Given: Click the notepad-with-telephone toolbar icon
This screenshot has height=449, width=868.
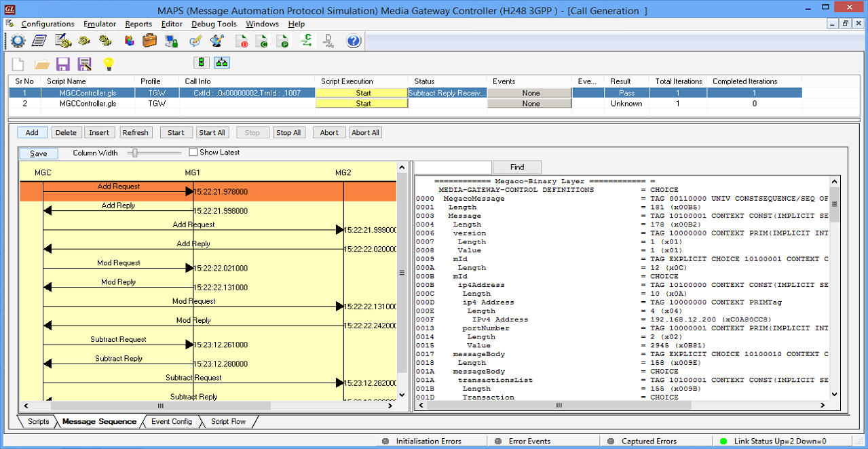Looking at the screenshot, I should (x=63, y=41).
